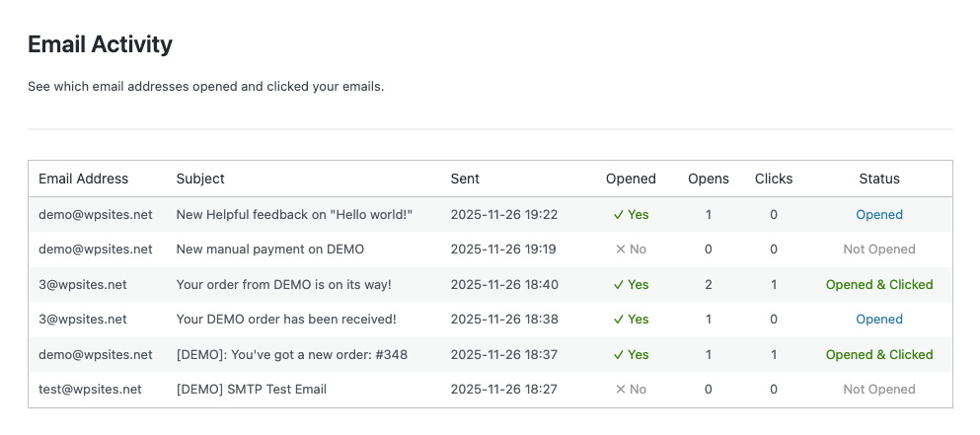Click the Status column header
Image resolution: width=980 pixels, height=435 pixels.
(879, 179)
